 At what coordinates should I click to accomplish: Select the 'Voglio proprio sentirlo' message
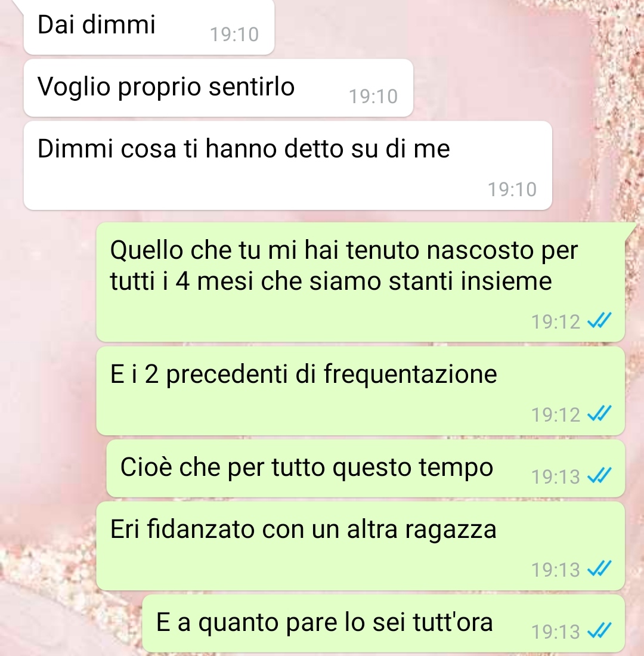[x=218, y=88]
